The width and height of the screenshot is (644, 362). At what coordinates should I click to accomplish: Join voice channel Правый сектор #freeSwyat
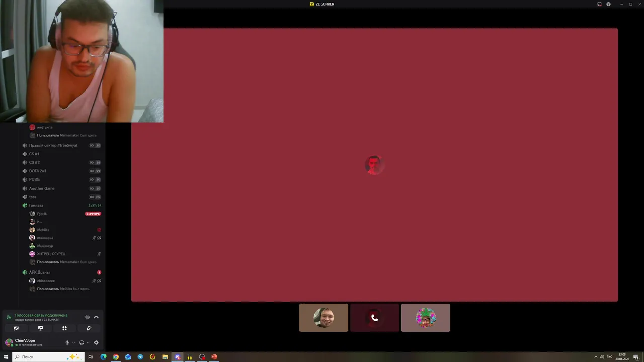pyautogui.click(x=62, y=145)
